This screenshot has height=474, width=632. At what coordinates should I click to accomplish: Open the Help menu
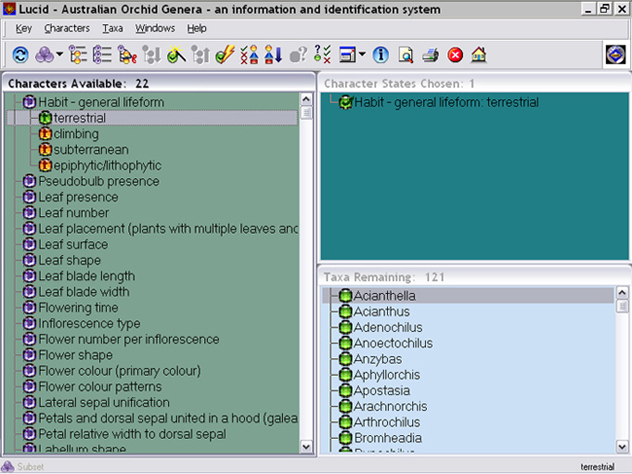coord(197,28)
